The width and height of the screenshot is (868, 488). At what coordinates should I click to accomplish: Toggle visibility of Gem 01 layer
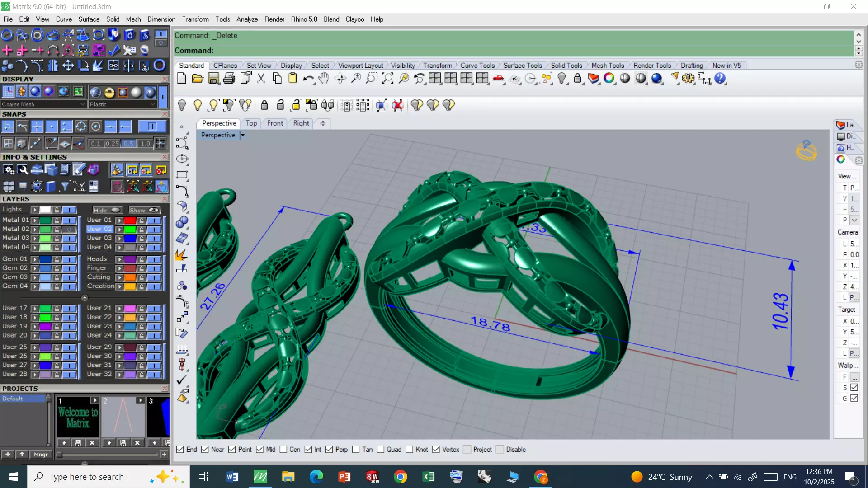click(x=69, y=259)
